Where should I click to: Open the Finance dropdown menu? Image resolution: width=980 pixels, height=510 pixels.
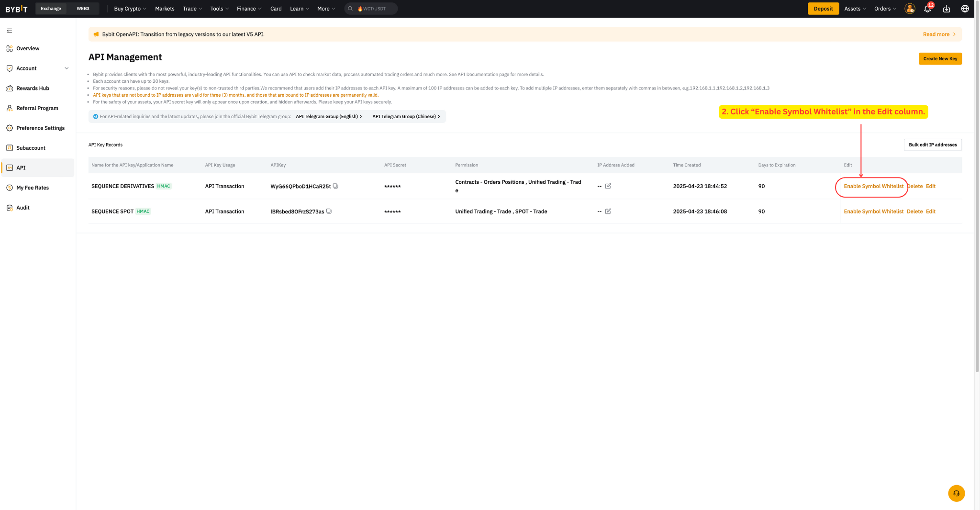[x=249, y=9]
